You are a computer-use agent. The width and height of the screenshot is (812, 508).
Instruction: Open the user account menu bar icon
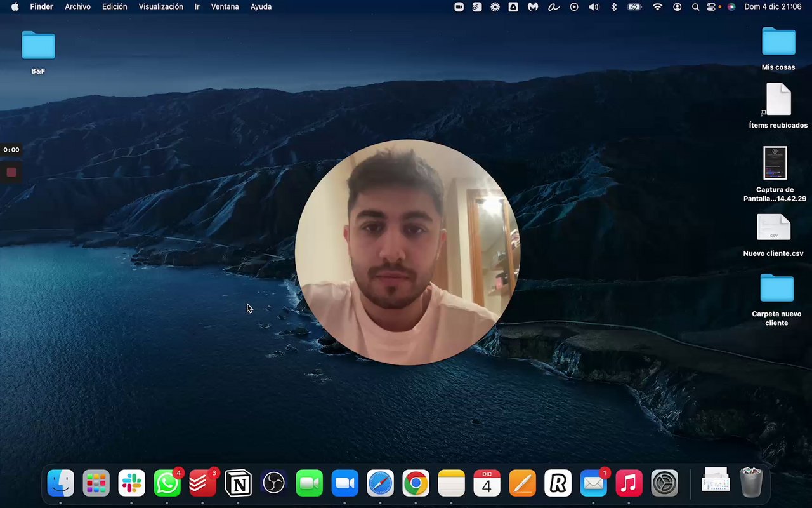[678, 7]
